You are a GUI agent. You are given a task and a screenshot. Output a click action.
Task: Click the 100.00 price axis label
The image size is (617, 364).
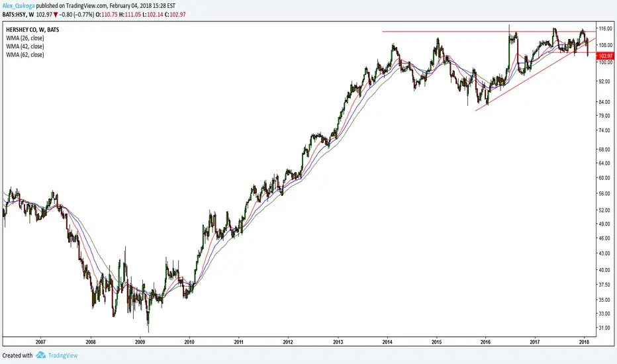(x=606, y=63)
